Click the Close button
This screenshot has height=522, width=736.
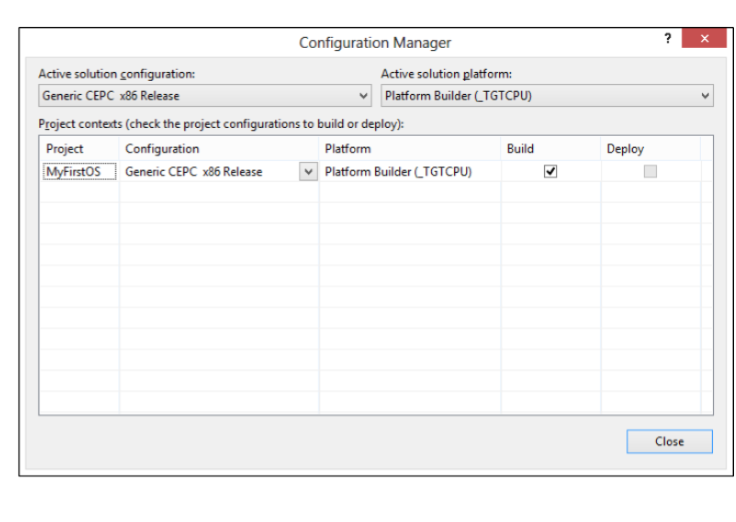669,441
